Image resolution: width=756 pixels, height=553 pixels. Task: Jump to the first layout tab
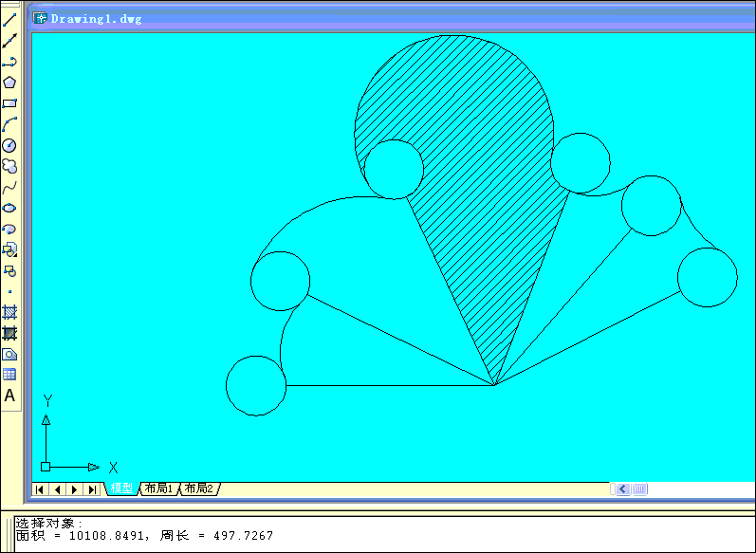pos(40,489)
